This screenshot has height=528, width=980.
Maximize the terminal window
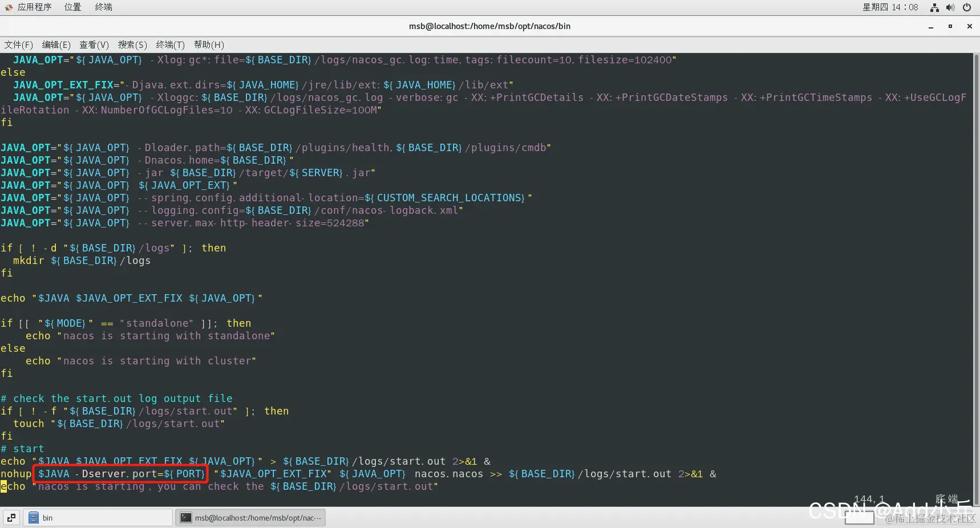(950, 26)
